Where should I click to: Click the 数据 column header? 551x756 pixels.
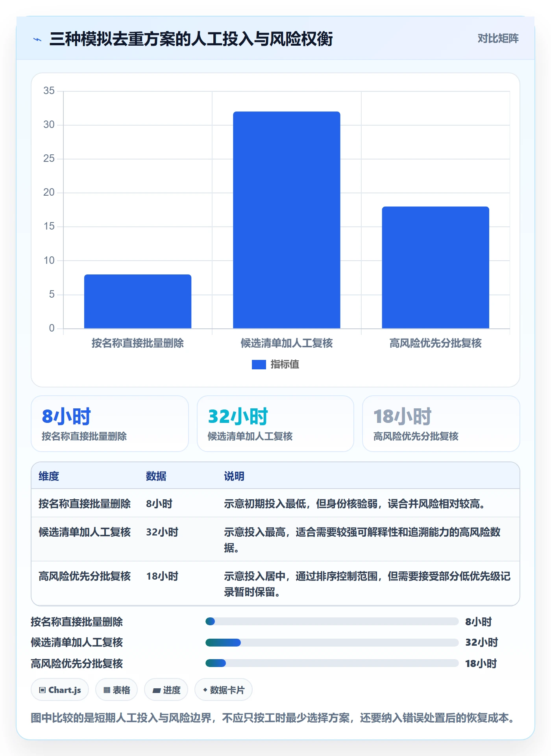click(156, 476)
